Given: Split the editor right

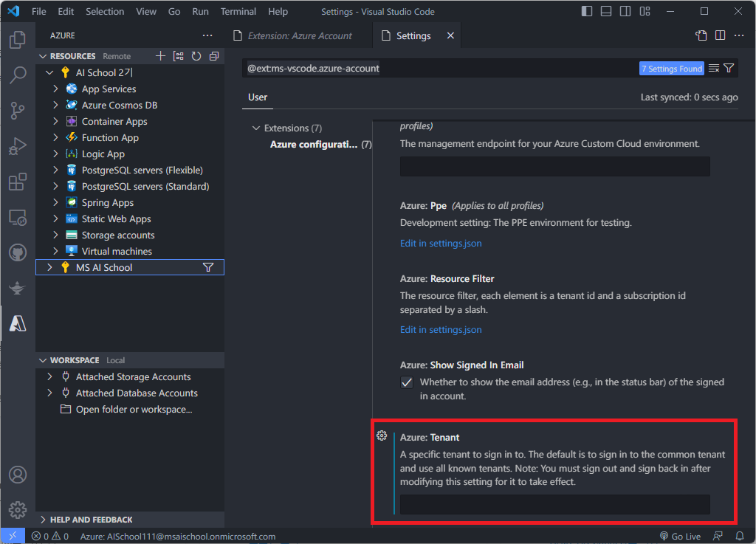Looking at the screenshot, I should click(721, 35).
